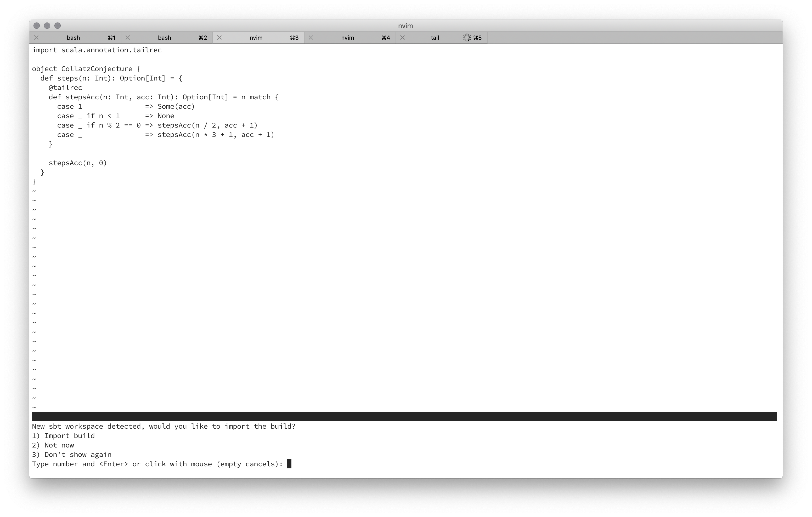Screen dimensions: 812x517
Task: Click the window's red close button
Action: [x=37, y=26]
